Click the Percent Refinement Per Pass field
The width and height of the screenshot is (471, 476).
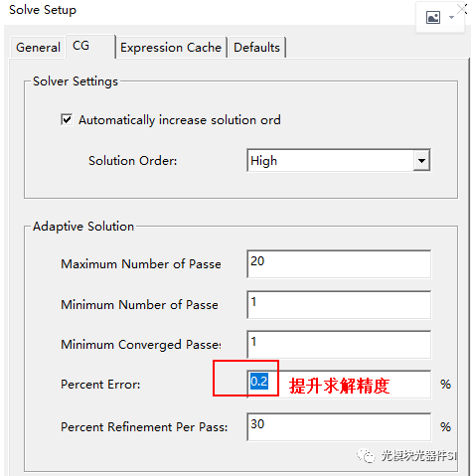[339, 426]
